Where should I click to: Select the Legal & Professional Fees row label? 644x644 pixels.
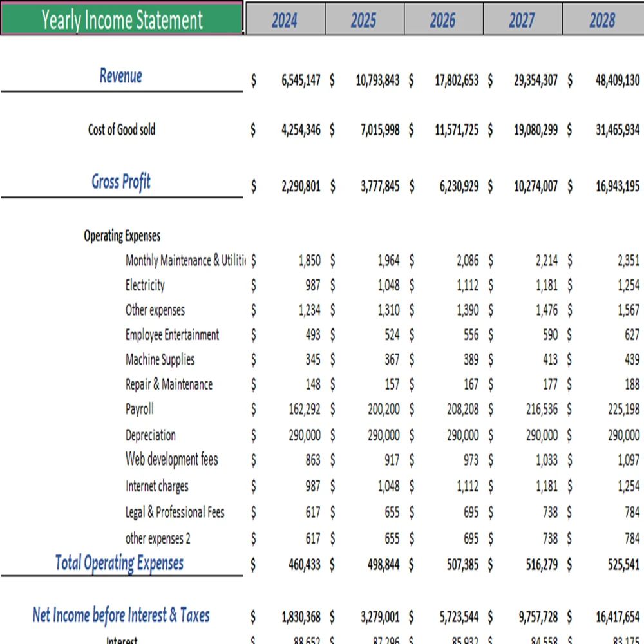coord(175,513)
